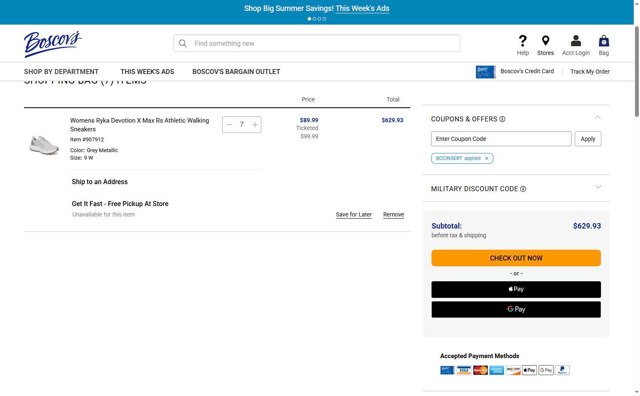Focus the Enter Coupon Code field
Image resolution: width=640 pixels, height=396 pixels.
pos(501,139)
